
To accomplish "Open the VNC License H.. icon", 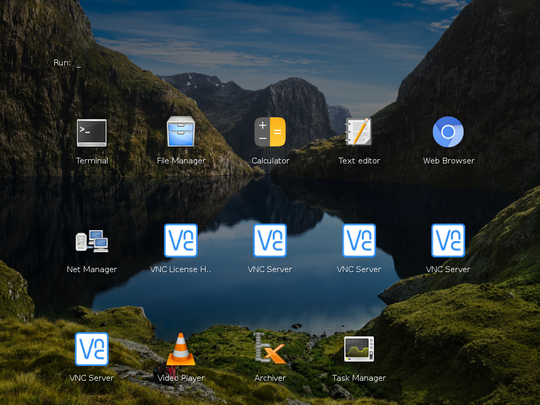I will (x=181, y=240).
